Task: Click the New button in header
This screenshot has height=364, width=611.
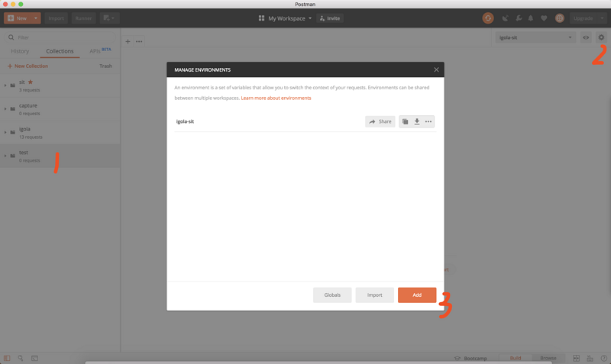Action: [x=17, y=18]
